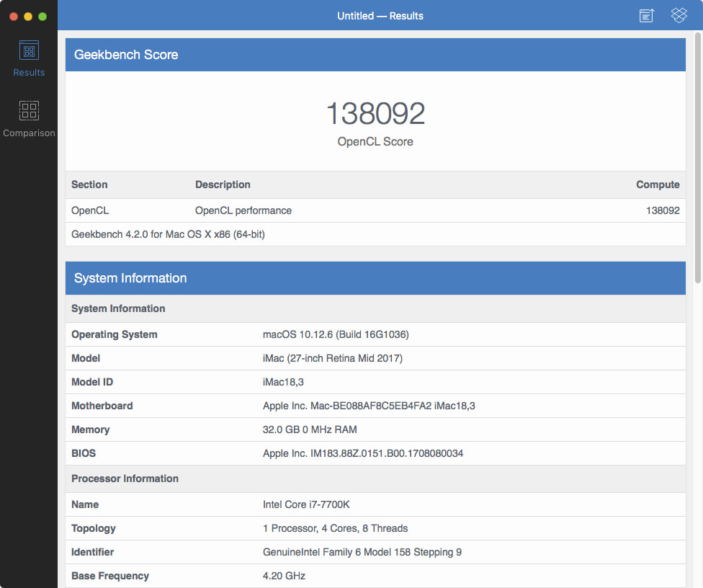
Task: Click the upload results icon in title bar
Action: (647, 16)
